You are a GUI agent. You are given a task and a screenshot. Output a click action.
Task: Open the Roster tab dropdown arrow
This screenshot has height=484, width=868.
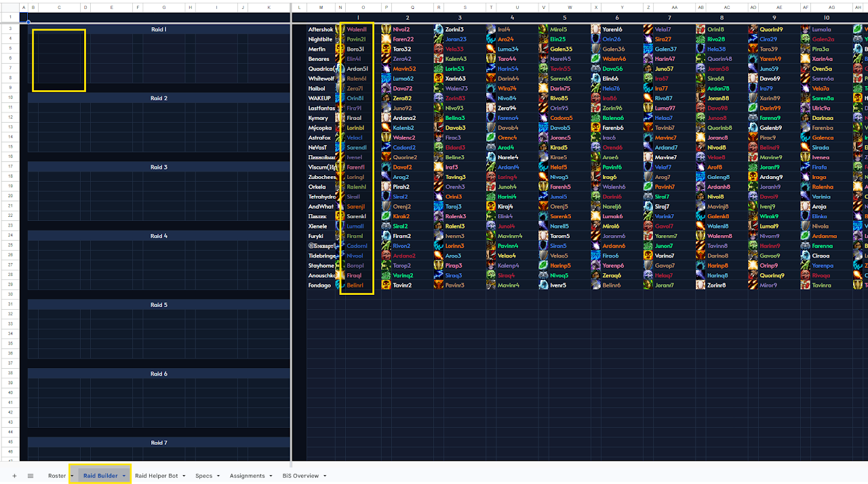[x=72, y=476]
